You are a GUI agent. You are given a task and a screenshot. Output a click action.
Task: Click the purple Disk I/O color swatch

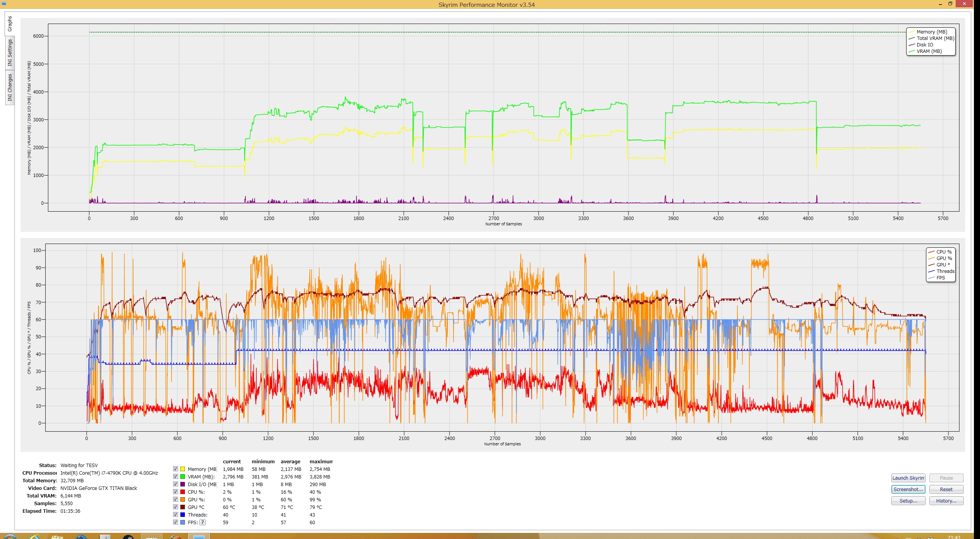coord(183,484)
